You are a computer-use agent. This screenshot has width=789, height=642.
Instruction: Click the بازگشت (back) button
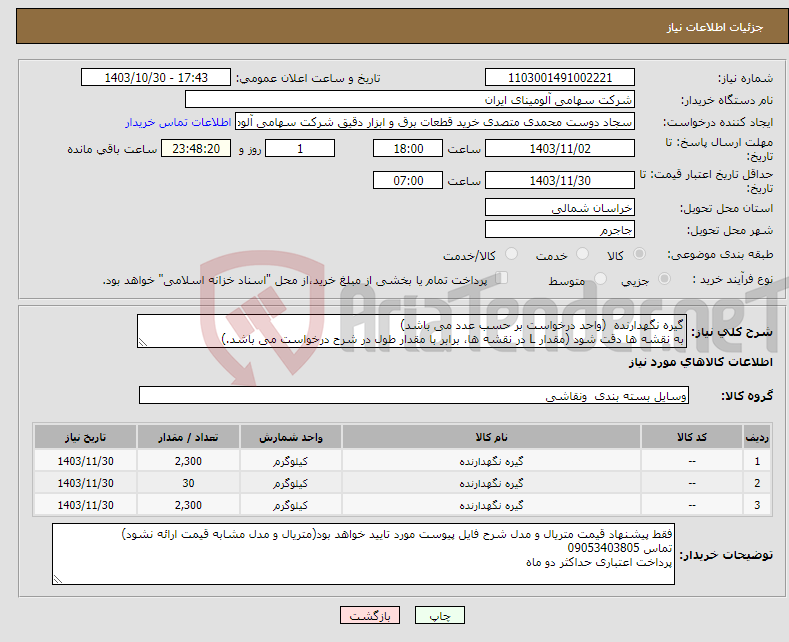(x=370, y=615)
